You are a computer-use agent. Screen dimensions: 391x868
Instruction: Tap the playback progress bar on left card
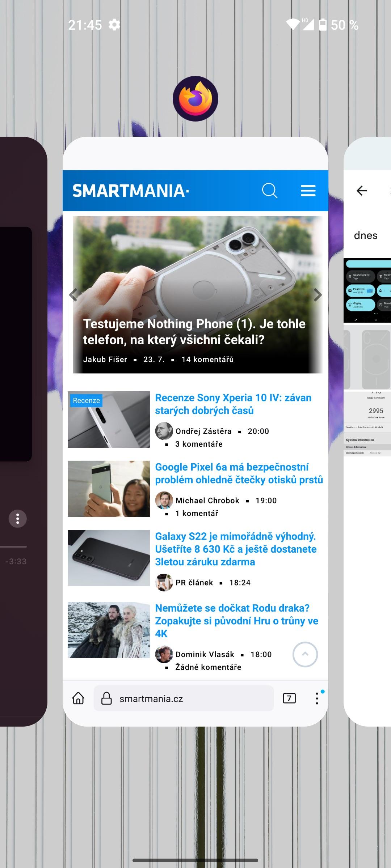click(13, 546)
